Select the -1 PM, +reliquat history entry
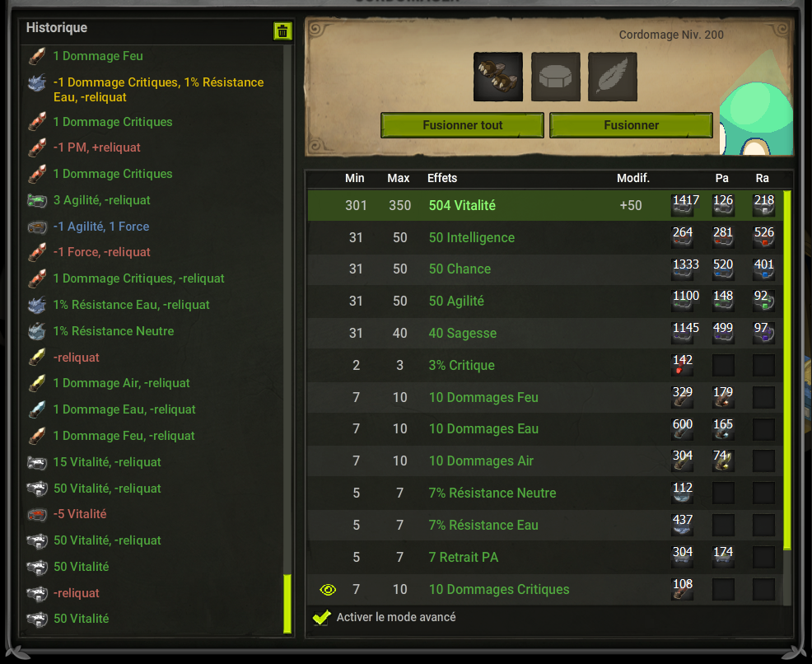The height and width of the screenshot is (664, 812). 97,147
